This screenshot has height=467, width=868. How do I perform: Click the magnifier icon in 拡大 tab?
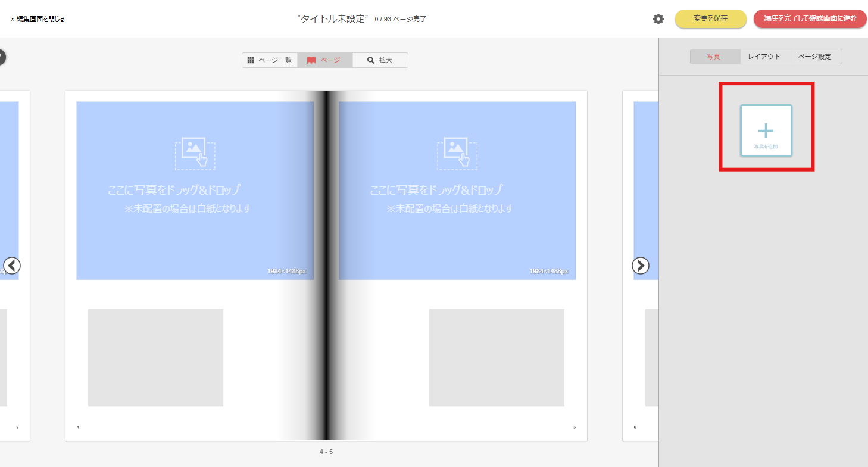(371, 60)
